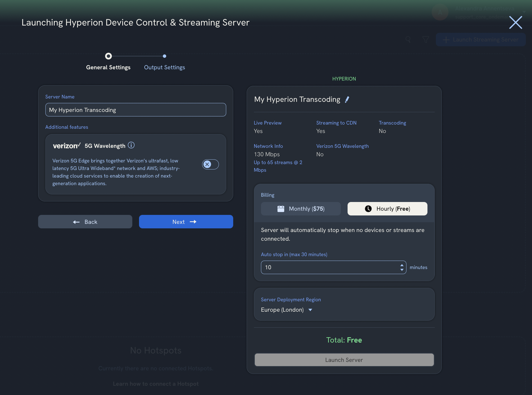Select the General Settings step

tap(108, 67)
